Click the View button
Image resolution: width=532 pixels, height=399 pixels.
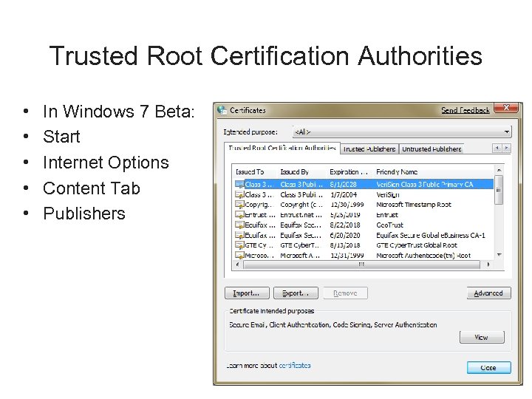click(482, 337)
